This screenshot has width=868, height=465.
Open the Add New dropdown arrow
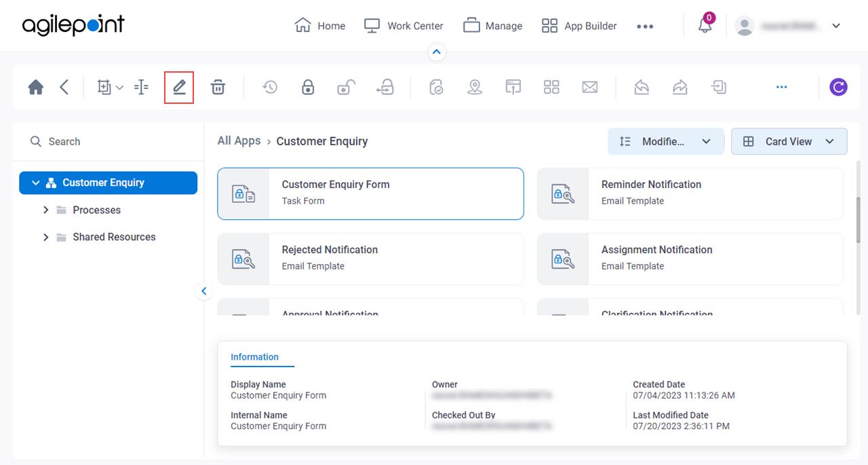pos(120,87)
